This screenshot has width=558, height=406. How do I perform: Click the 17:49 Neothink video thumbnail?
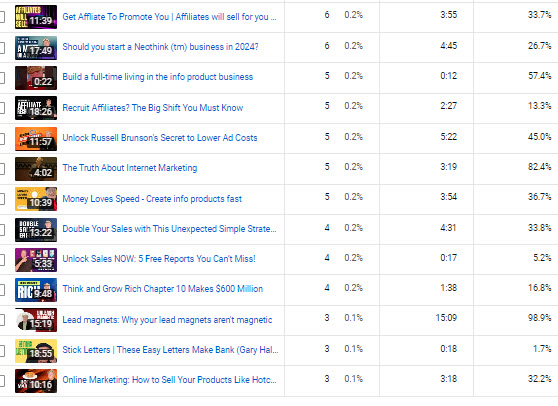(36, 48)
